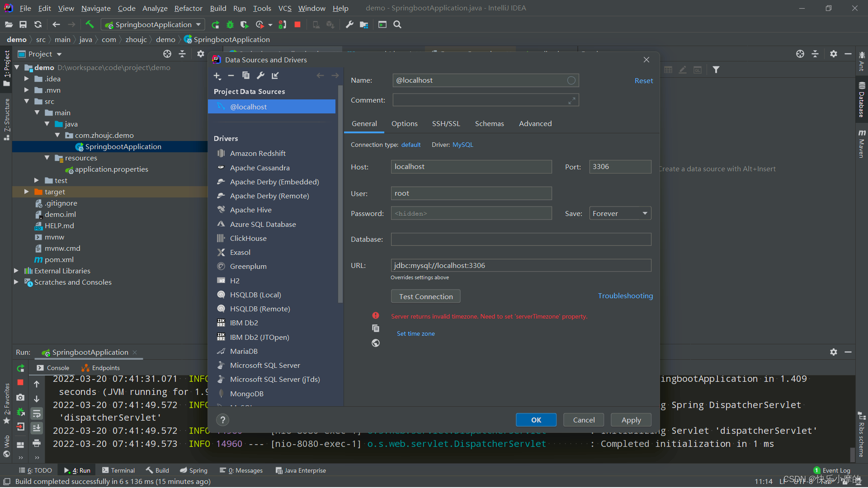Image resolution: width=868 pixels, height=488 pixels.
Task: Expand the target folder in the project tree
Action: 27,192
